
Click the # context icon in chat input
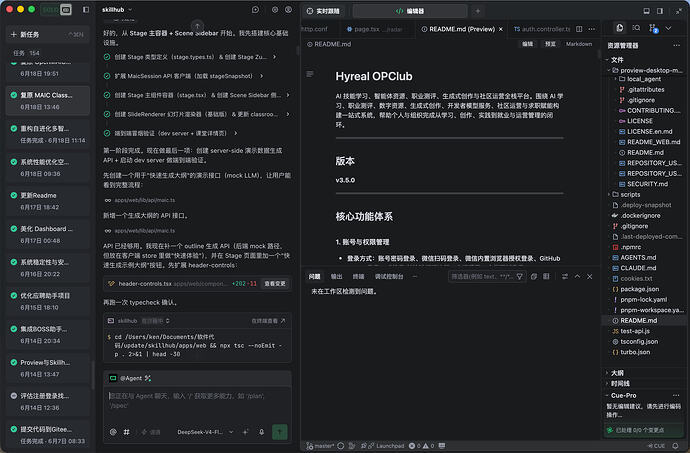pos(126,432)
